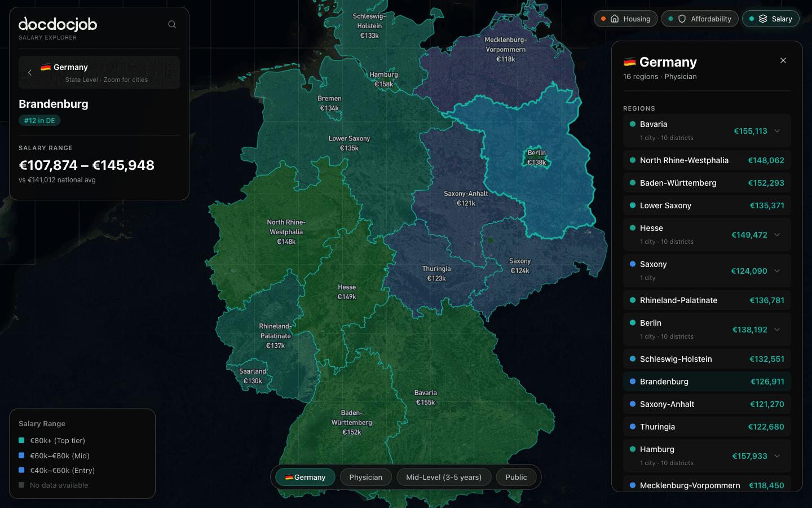This screenshot has width=812, height=508.
Task: Click North Rhine-Westphalia €148k map label
Action: click(286, 232)
